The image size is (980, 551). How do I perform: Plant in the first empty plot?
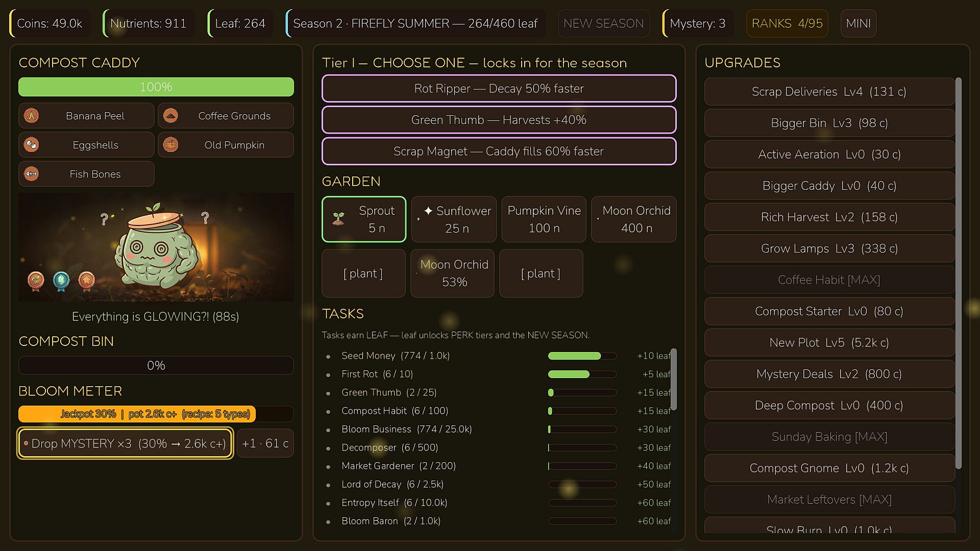[x=363, y=273]
